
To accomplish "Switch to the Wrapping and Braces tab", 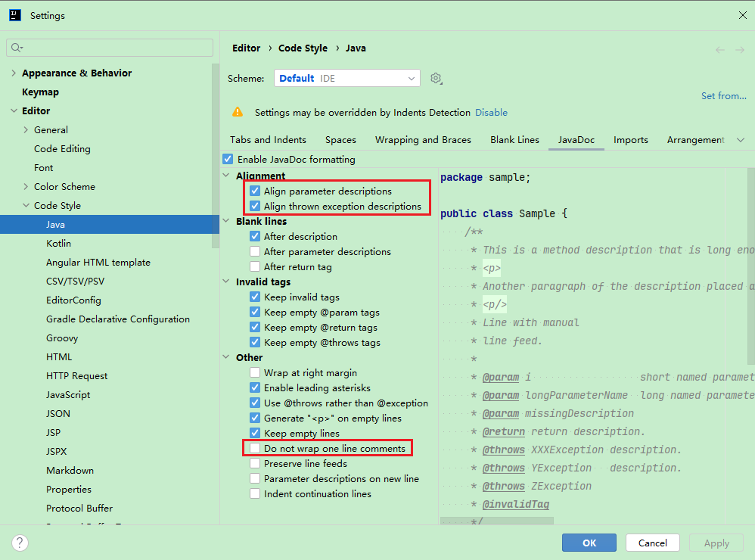I will [x=423, y=140].
